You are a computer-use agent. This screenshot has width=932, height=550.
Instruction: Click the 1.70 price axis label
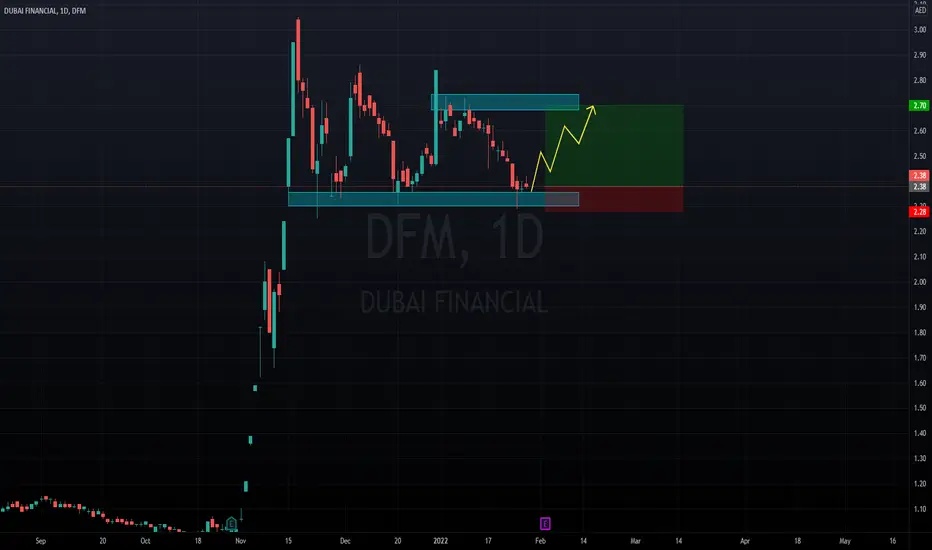click(x=920, y=358)
